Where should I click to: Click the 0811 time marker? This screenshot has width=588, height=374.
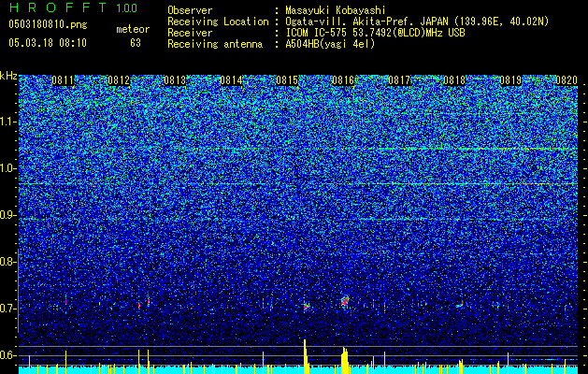[63, 80]
